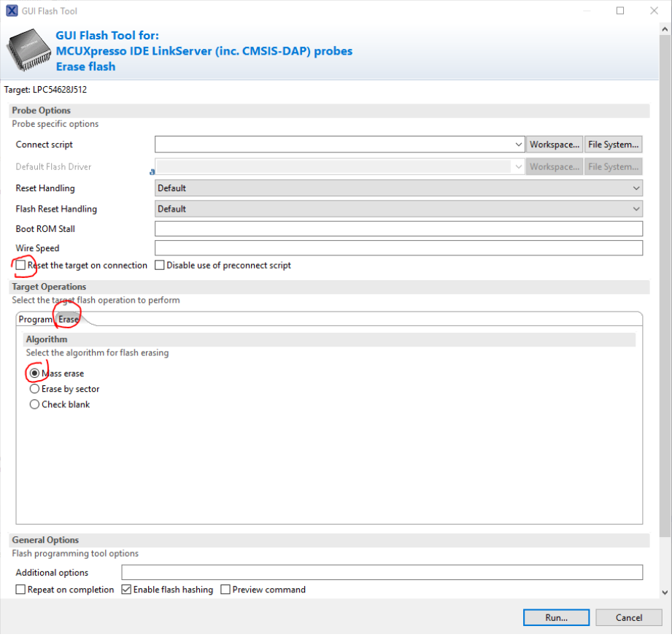Check Disable use of preconnect script
Image resolution: width=672 pixels, height=637 pixels.
[159, 265]
